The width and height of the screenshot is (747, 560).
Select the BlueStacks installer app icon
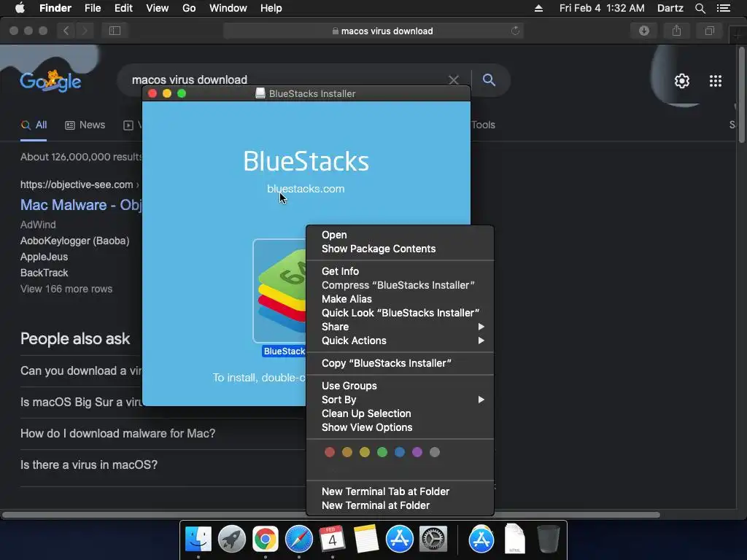coord(279,290)
